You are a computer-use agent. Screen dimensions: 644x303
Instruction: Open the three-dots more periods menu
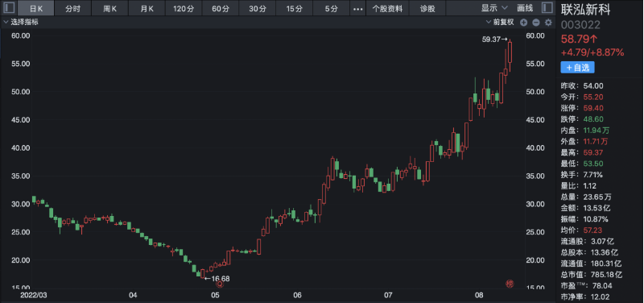358,9
